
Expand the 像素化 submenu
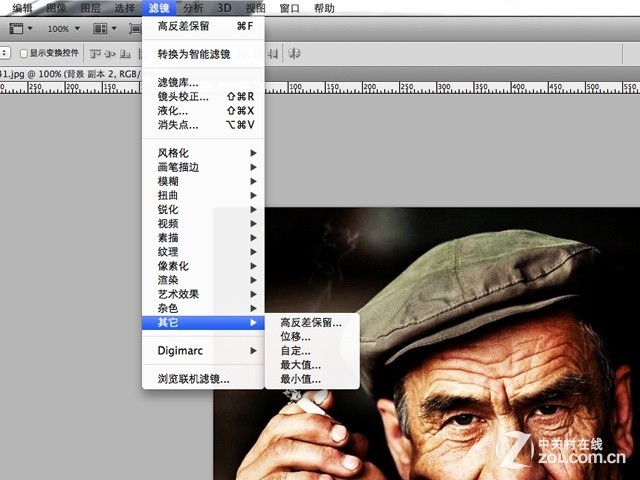tap(203, 266)
